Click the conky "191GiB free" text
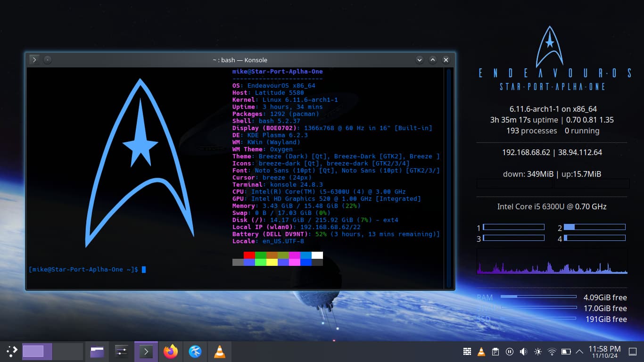The image size is (644, 362). point(605,319)
